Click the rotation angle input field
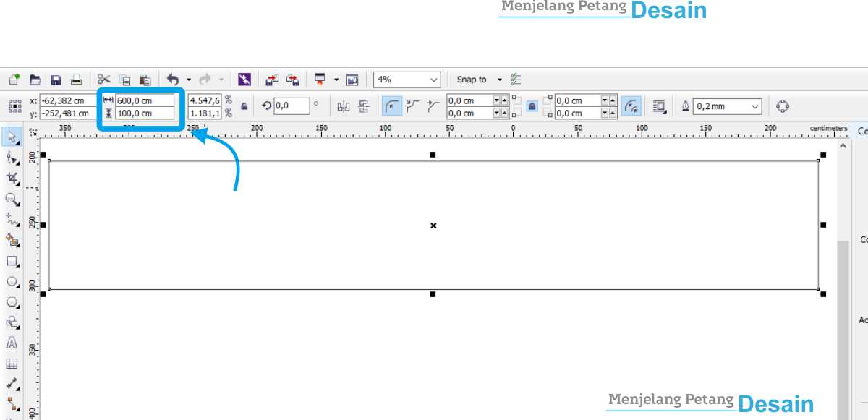Image resolution: width=868 pixels, height=420 pixels. coord(293,105)
